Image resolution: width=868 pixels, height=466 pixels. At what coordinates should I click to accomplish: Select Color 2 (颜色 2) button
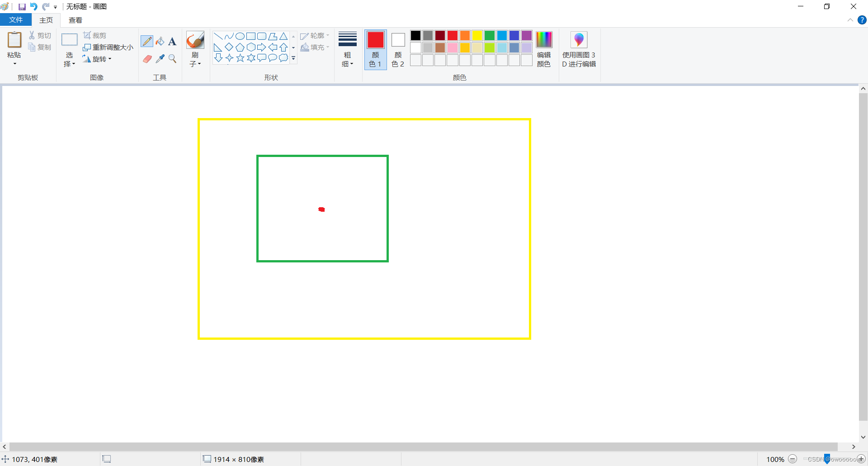398,49
